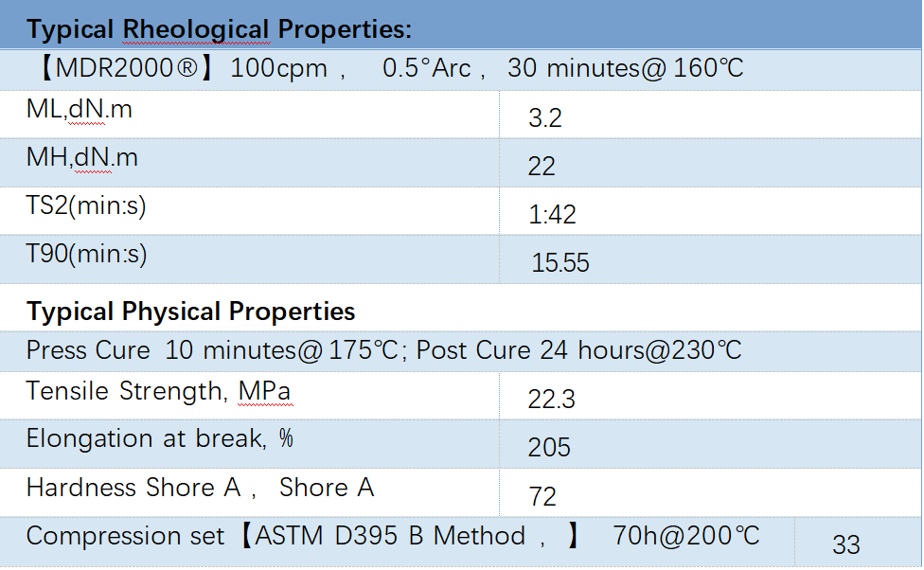Select the hardness value 72
Viewport: 924px width, 570px height.
[x=542, y=497]
